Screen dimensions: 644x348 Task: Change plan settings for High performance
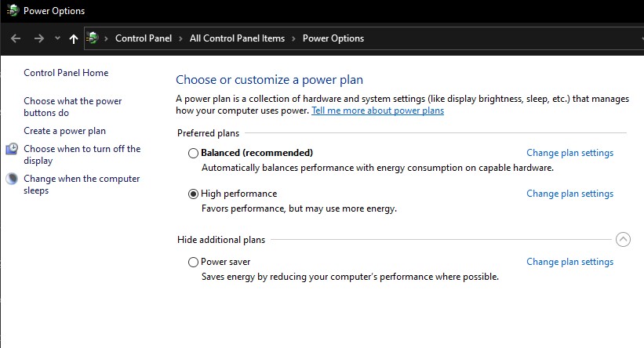click(x=569, y=194)
